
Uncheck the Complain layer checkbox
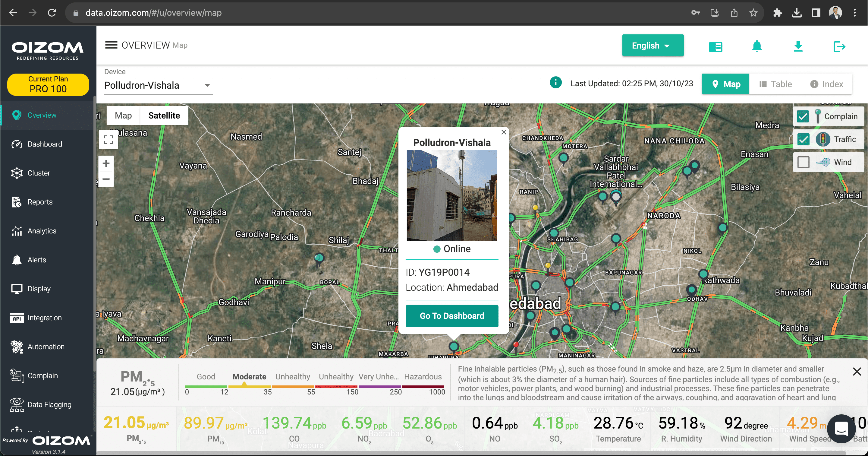803,117
